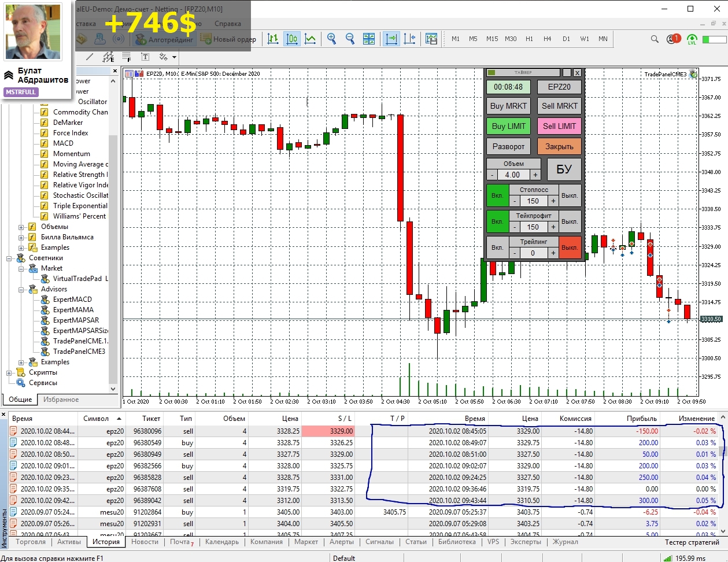Set timeframe to M15

pos(492,39)
